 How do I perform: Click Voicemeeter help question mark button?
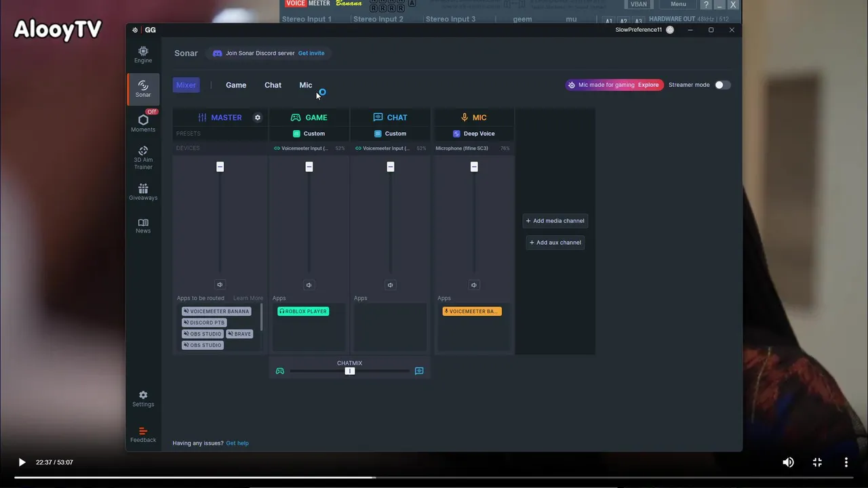click(x=706, y=4)
